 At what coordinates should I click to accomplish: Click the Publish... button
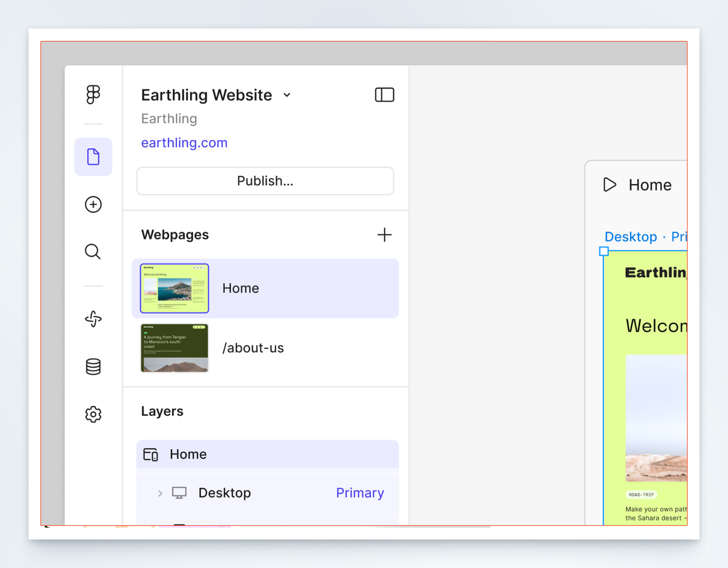pos(265,181)
